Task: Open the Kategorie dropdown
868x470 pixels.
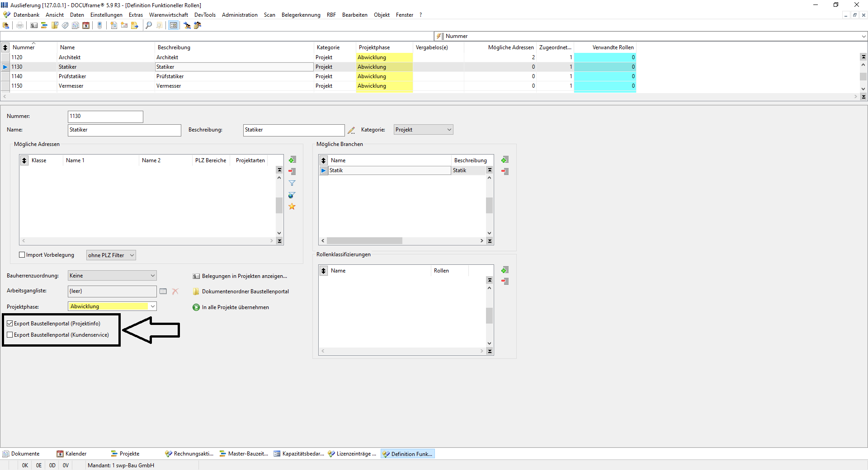Action: coord(423,130)
